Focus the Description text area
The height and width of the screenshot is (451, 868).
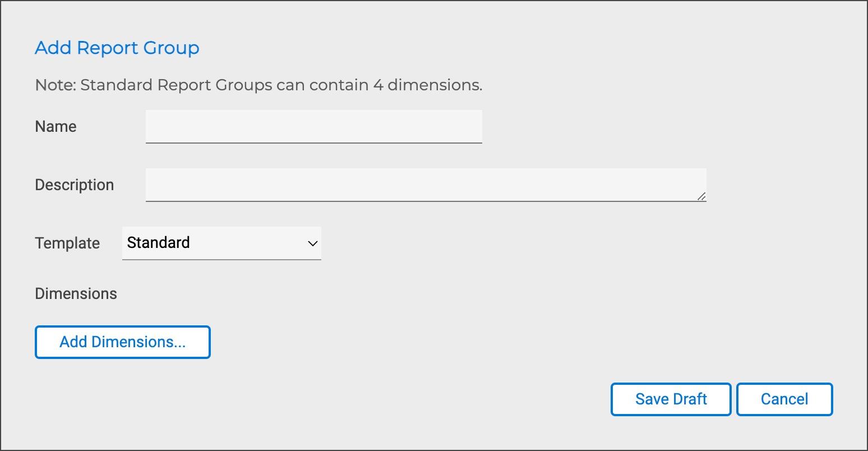[426, 185]
